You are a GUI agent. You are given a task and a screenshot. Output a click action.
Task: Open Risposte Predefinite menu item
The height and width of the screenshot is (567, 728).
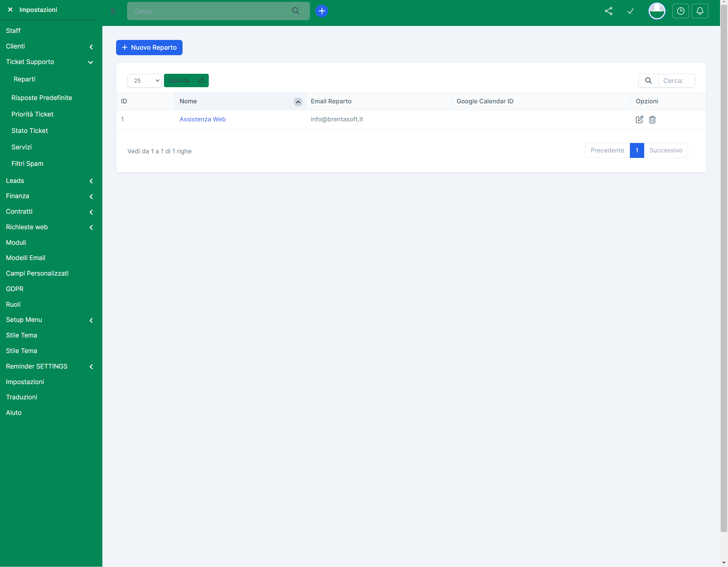[x=42, y=98]
